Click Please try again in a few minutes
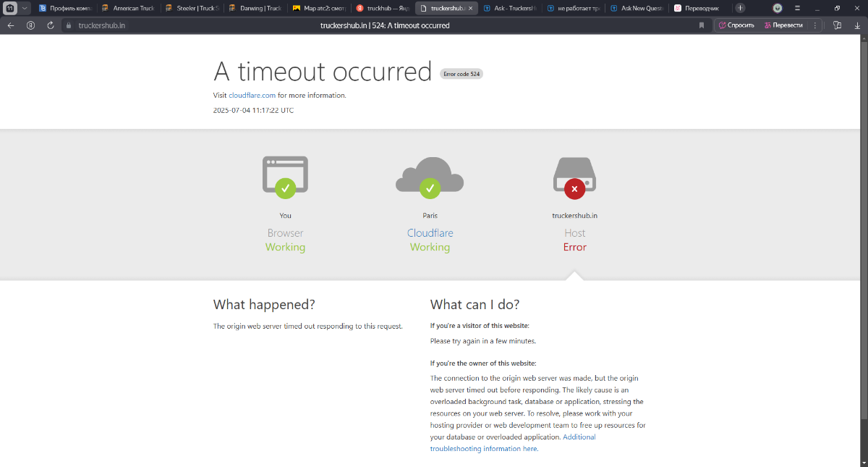Screen dimensions: 868x467 tap(482, 341)
